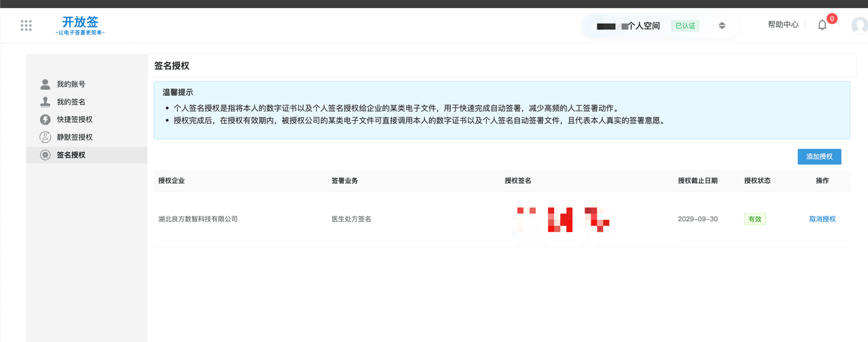Click the 签名授权 badge icon
Image resolution: width=868 pixels, height=342 pixels.
(x=45, y=155)
